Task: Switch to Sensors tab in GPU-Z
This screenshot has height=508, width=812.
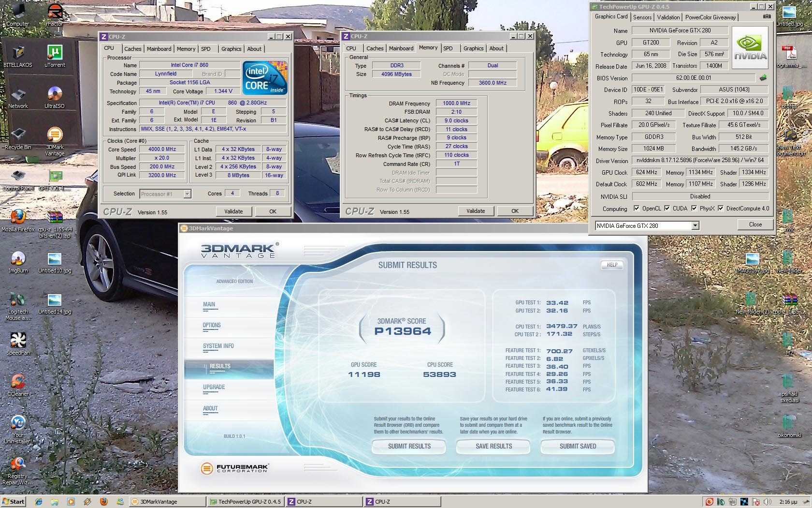Action: click(642, 17)
